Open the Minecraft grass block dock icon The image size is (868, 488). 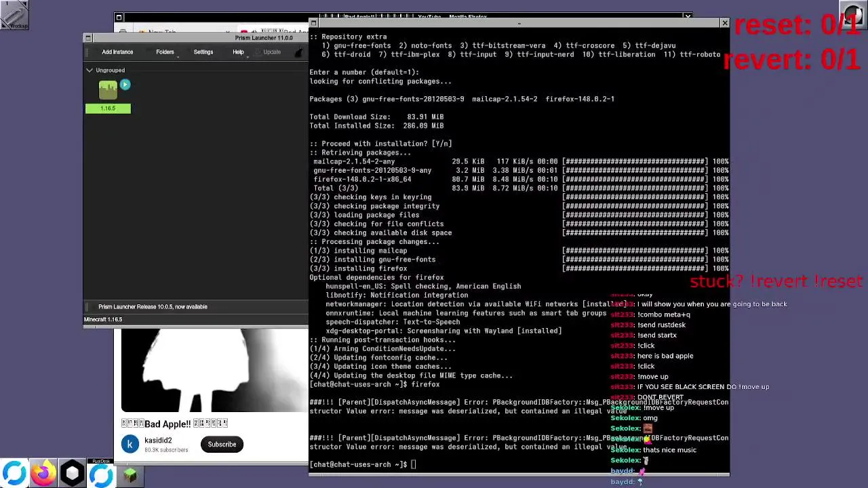(130, 475)
